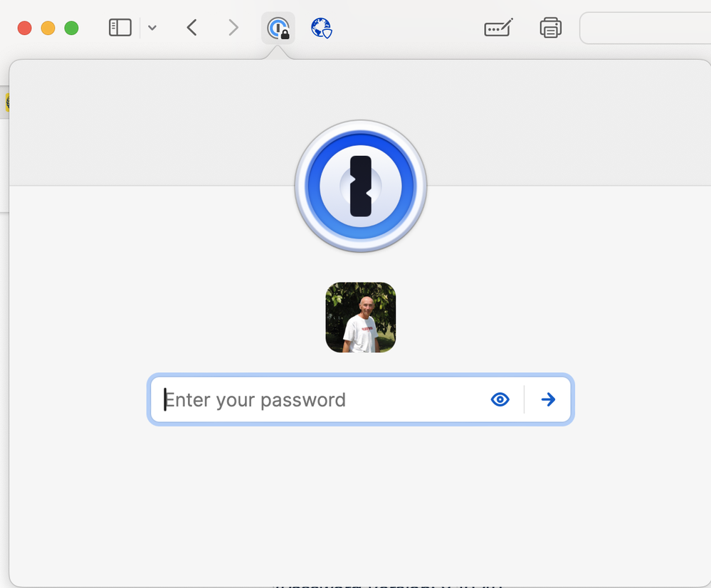The height and width of the screenshot is (588, 711).
Task: Click the empty area below the password field
Action: tap(361, 498)
